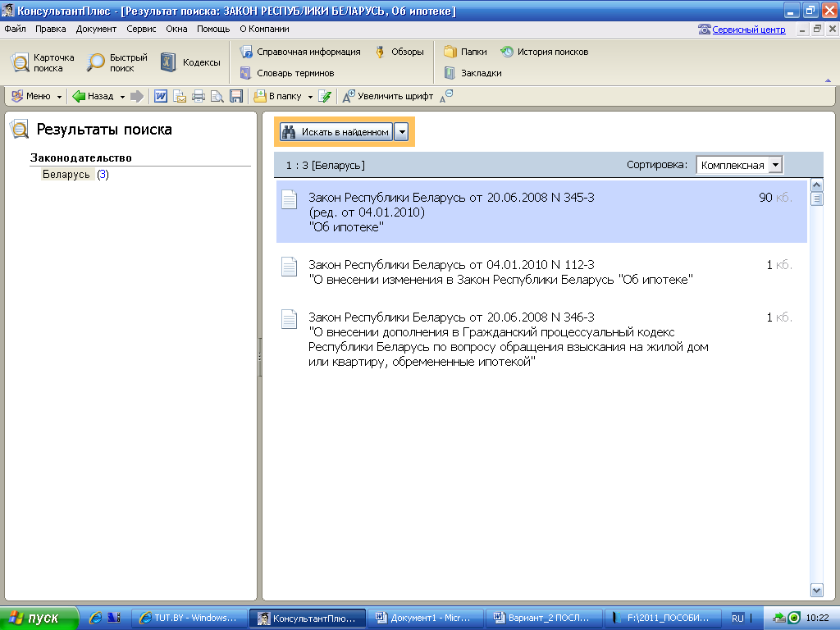This screenshot has height=630, width=840.
Task: Click the green-pencil document icon
Action: point(325,96)
